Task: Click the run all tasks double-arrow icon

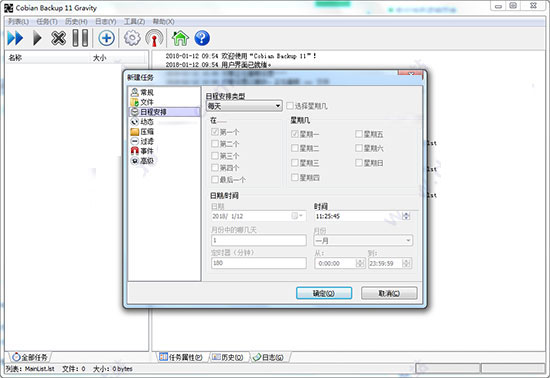Action: (15, 38)
